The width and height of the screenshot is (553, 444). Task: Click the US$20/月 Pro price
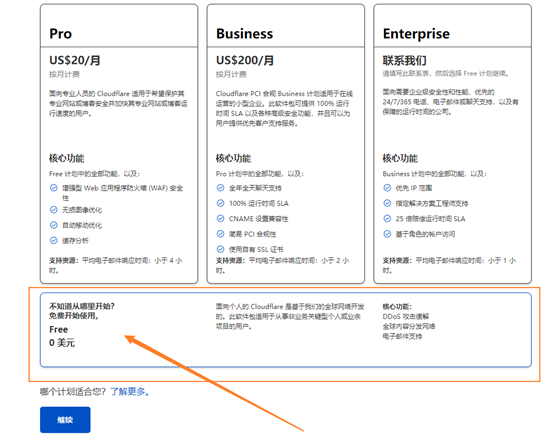(75, 60)
